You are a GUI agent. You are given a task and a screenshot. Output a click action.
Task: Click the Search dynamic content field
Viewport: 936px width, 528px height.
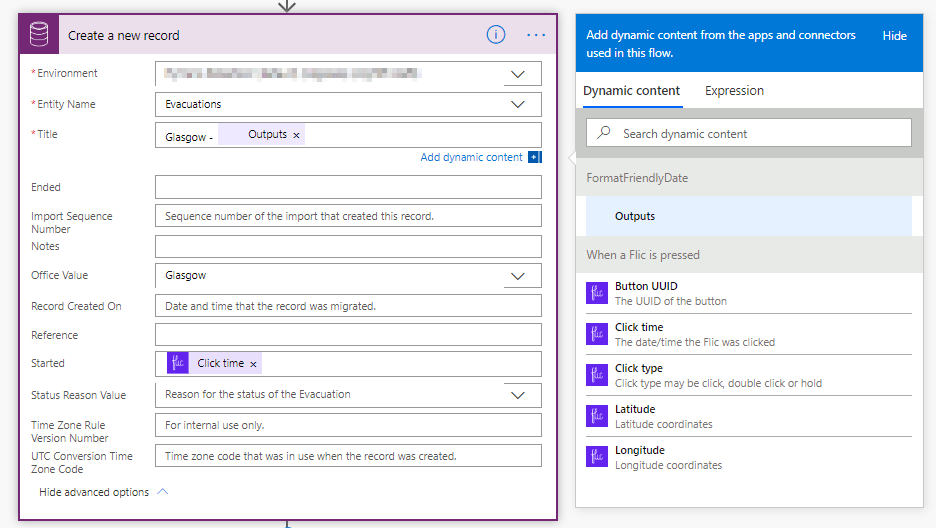click(x=760, y=133)
